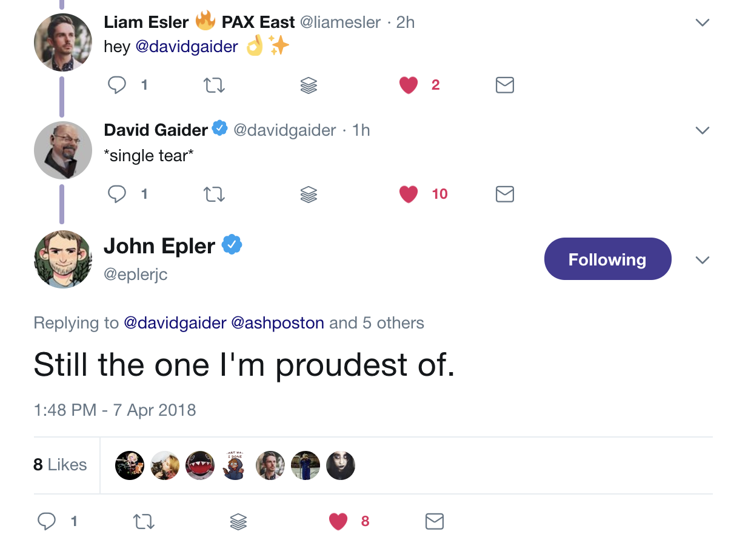
Task: Open Buffer stack icon on David Gaider's tweet
Action: coord(309,194)
